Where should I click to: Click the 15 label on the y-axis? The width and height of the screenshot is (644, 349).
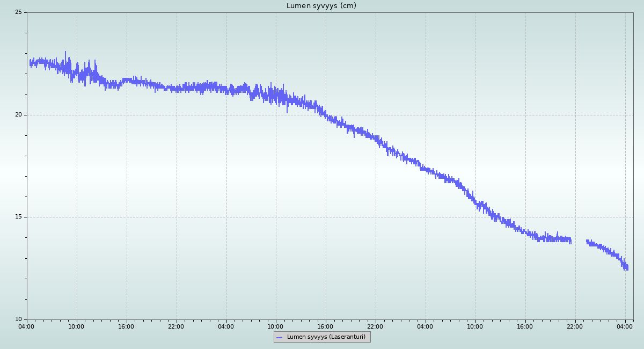click(18, 217)
